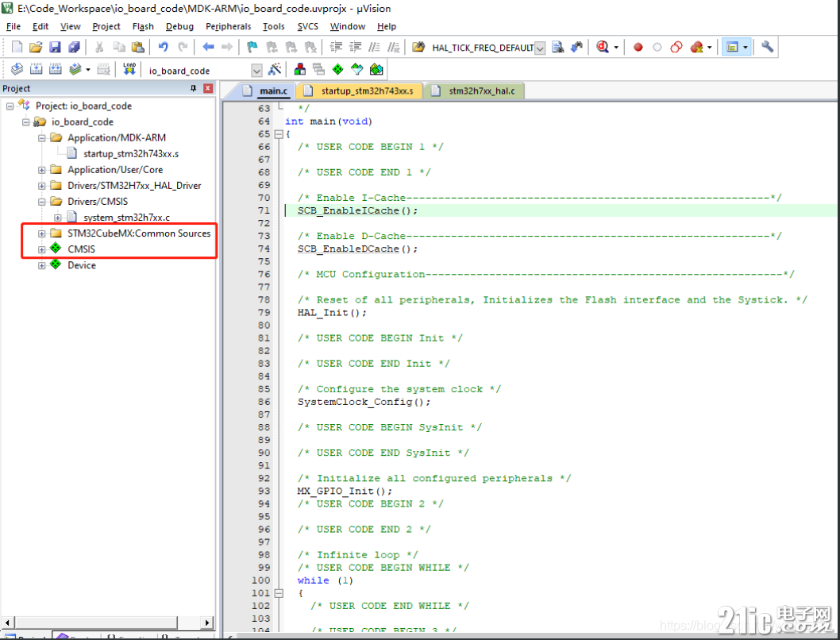Click the Select Software Packs icon
840x640 pixels.
click(x=356, y=69)
